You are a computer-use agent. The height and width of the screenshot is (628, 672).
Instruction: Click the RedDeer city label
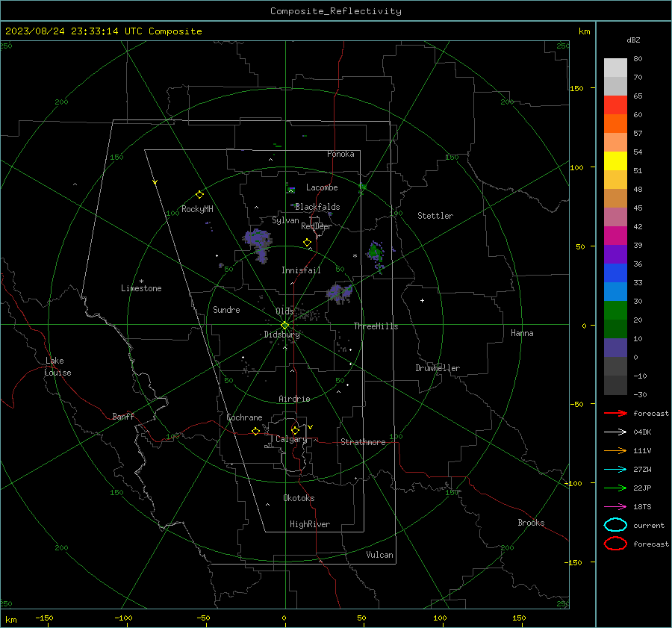click(x=317, y=226)
